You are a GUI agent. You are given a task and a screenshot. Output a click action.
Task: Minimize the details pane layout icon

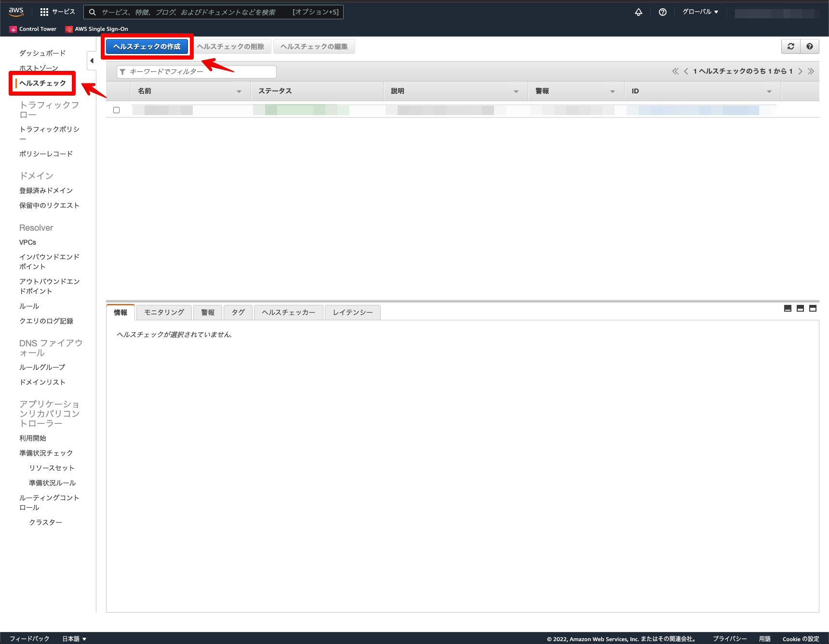[x=788, y=308]
